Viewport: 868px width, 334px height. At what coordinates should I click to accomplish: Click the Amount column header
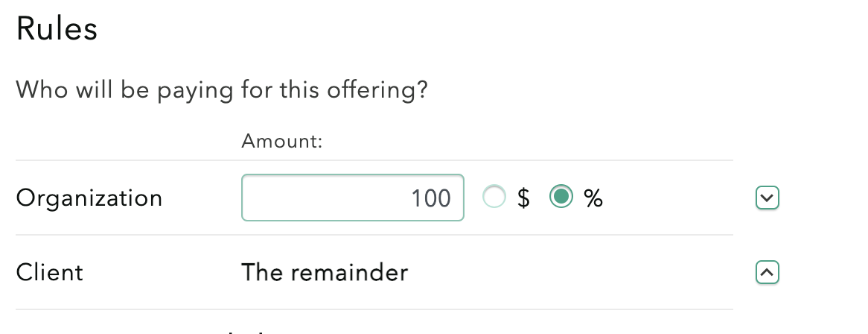click(x=281, y=142)
